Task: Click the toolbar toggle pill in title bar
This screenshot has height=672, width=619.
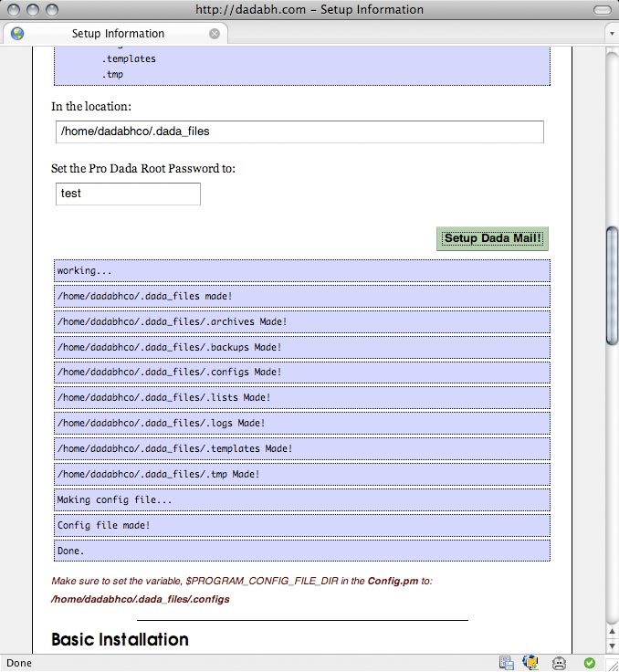Action: 603,10
